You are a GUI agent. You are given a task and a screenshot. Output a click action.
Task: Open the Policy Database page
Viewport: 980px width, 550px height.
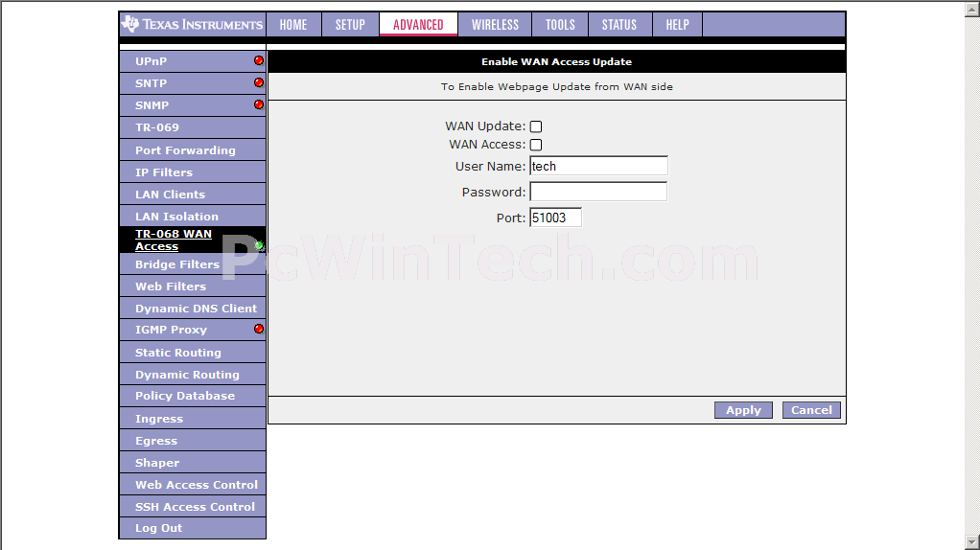[x=185, y=396]
